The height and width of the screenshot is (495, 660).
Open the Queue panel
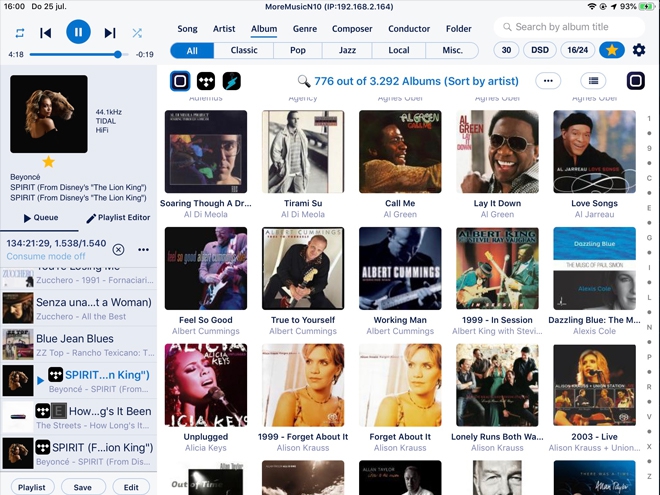coord(41,218)
